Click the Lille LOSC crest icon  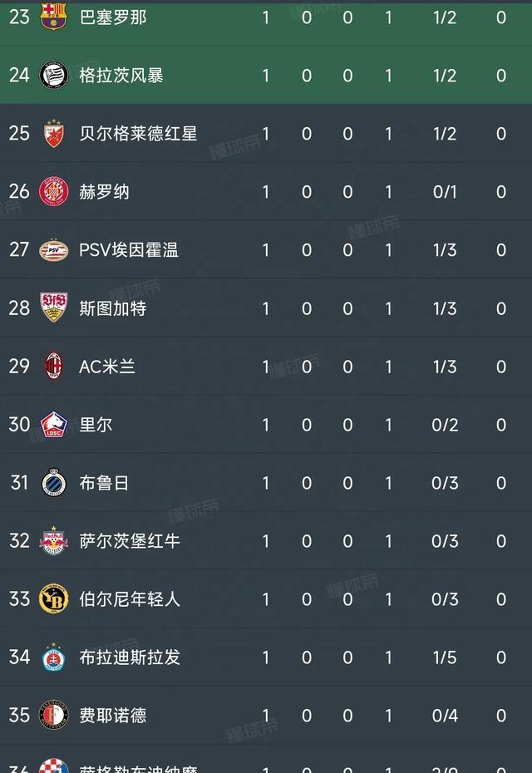(x=54, y=425)
